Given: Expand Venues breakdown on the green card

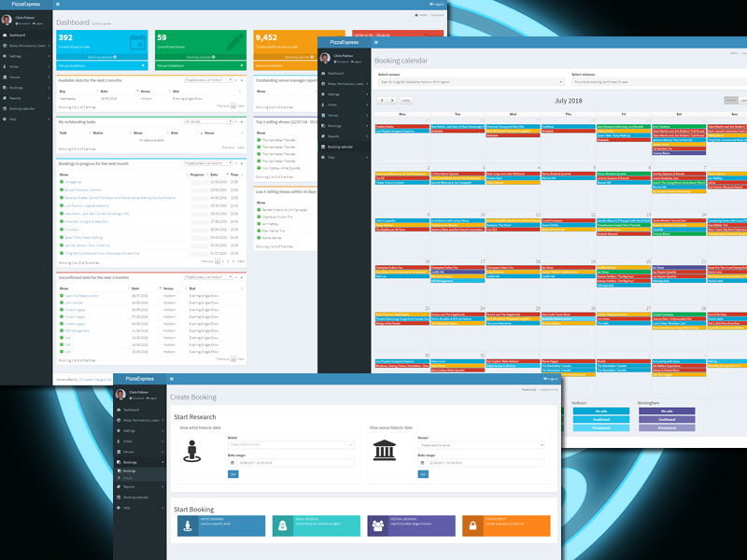Looking at the screenshot, I should pyautogui.click(x=201, y=65).
